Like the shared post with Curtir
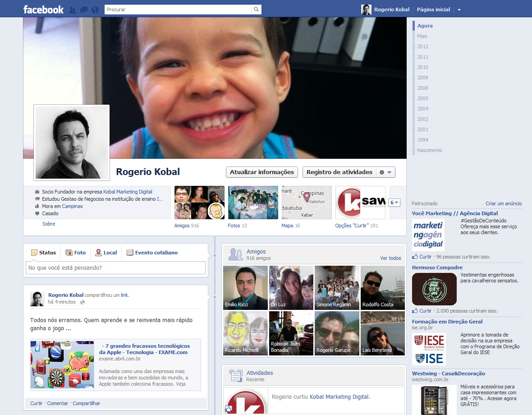 (36, 403)
